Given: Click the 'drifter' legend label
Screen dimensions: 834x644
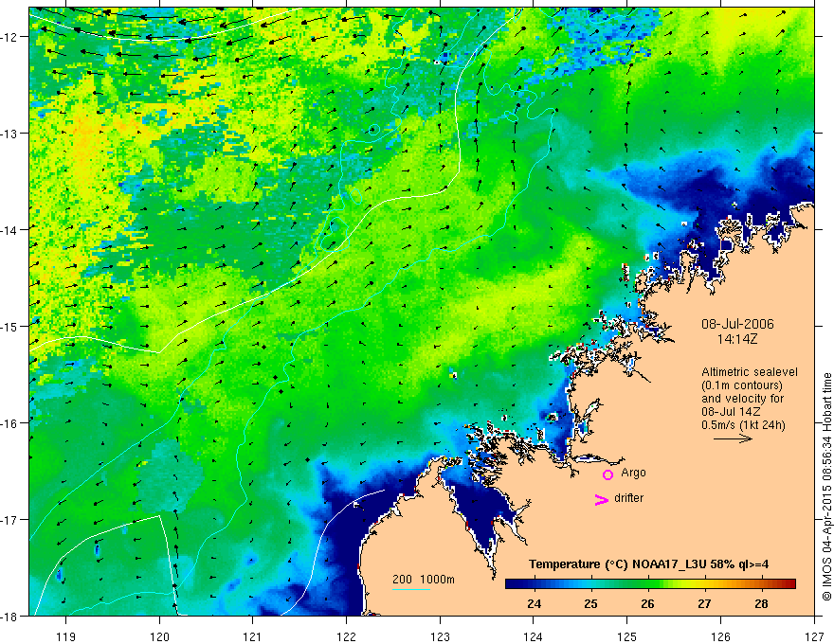Looking at the screenshot, I should point(628,498).
